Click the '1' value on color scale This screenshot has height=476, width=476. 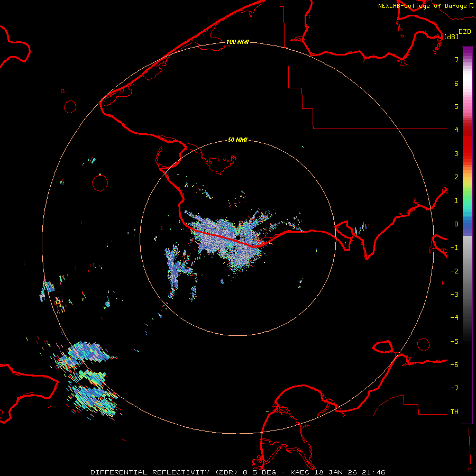click(x=456, y=200)
